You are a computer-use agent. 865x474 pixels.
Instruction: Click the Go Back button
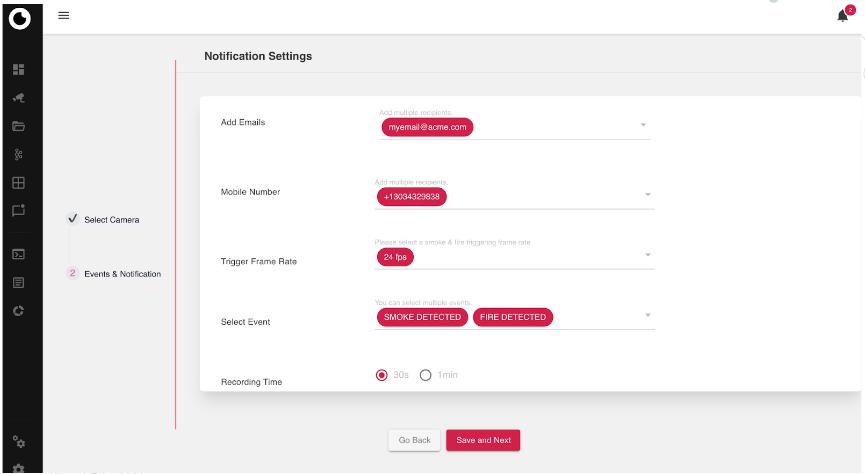(414, 440)
